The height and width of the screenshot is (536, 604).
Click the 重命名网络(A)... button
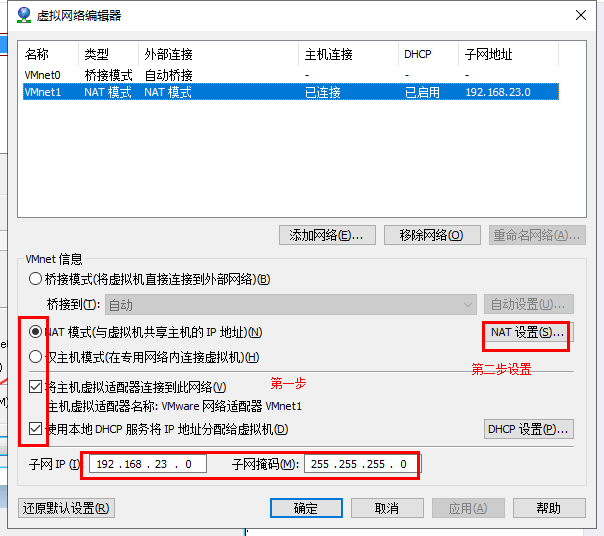pyautogui.click(x=537, y=235)
